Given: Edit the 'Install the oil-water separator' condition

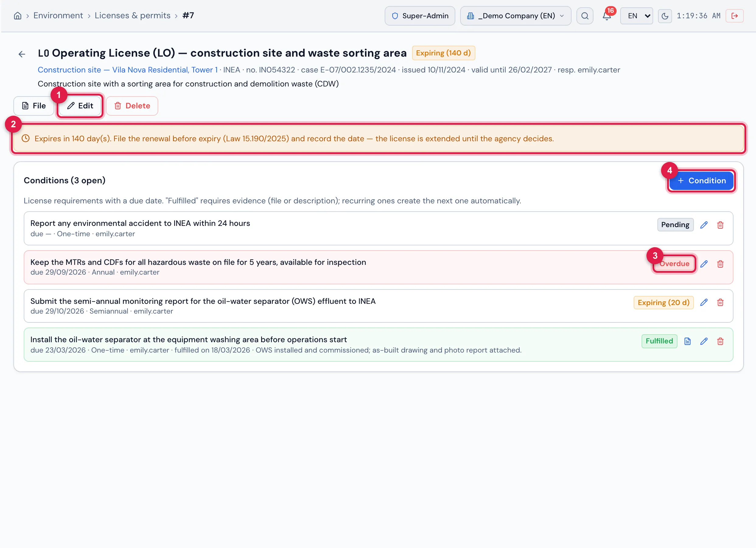Looking at the screenshot, I should 704,341.
